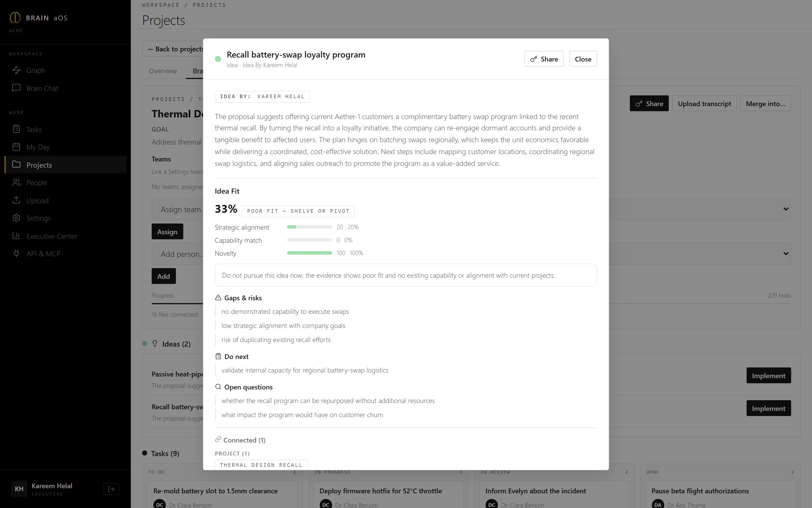812x508 pixels.
Task: Open Executive Center in the sidebar
Action: click(65, 236)
